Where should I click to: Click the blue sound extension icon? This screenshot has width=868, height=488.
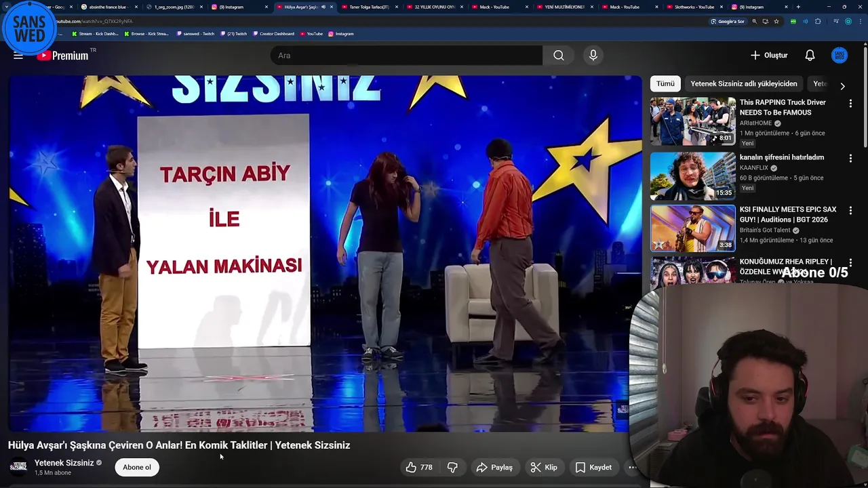point(806,21)
